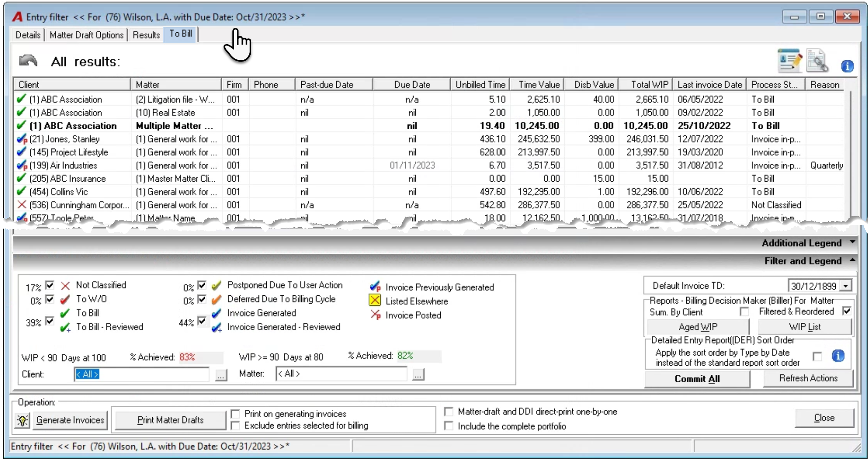Click the Refresh Actions button
Image resolution: width=868 pixels, height=460 pixels.
pyautogui.click(x=808, y=378)
